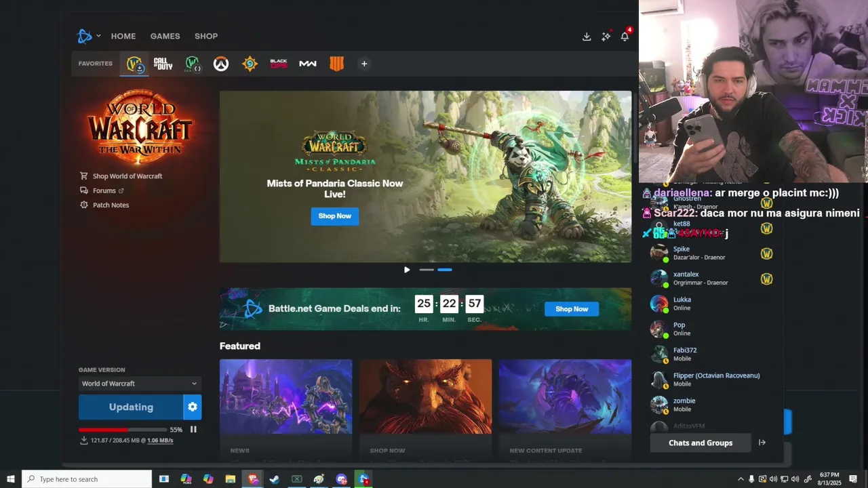Image resolution: width=868 pixels, height=488 pixels.
Task: Select friend Flipper (Octavian Racoveanu)
Action: (712, 380)
